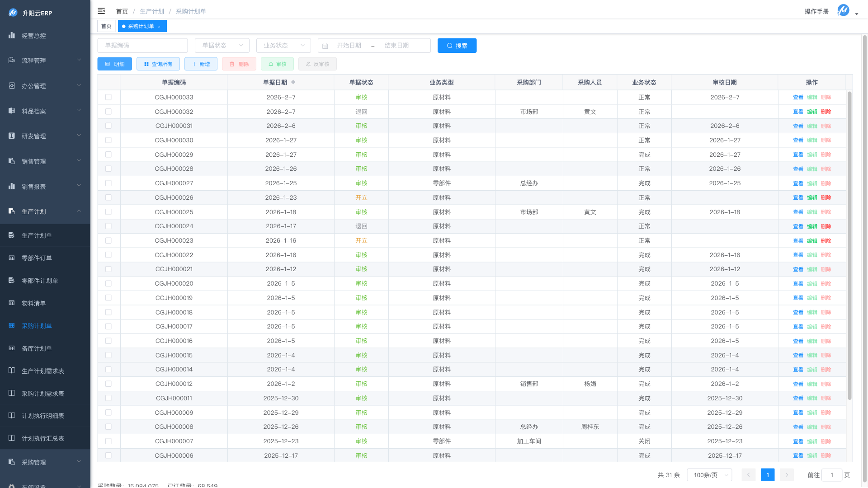The image size is (868, 488).
Task: Select checkbox for row CGJH000026
Action: point(108,197)
